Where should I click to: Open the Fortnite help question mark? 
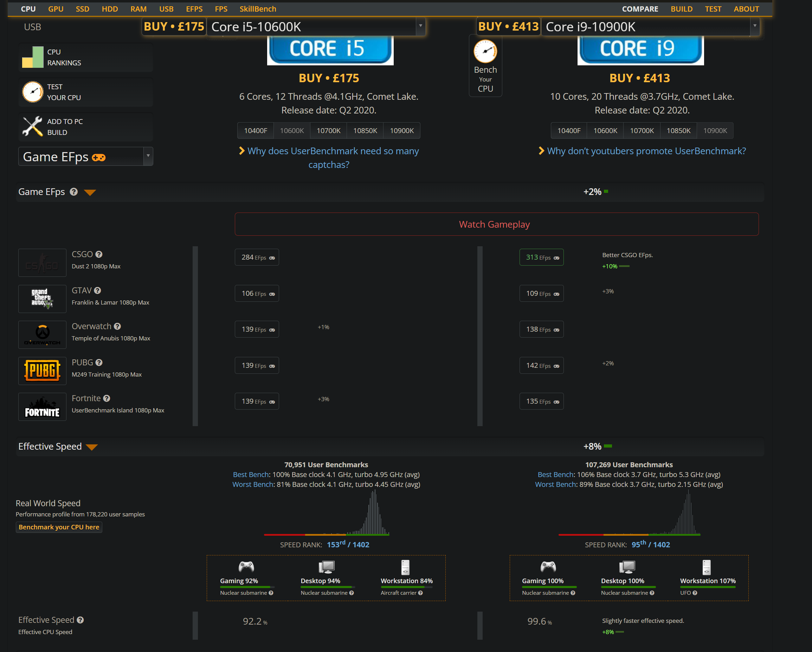pyautogui.click(x=107, y=398)
